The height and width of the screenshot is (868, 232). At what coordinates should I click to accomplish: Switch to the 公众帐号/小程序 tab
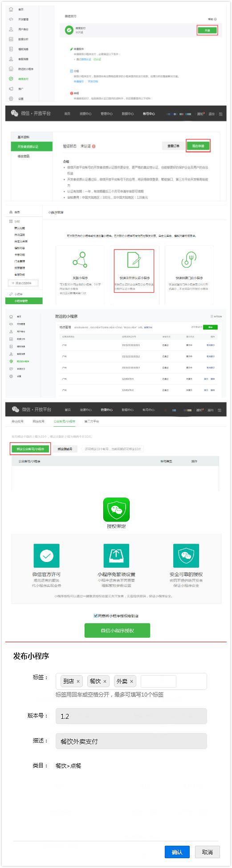point(65,421)
